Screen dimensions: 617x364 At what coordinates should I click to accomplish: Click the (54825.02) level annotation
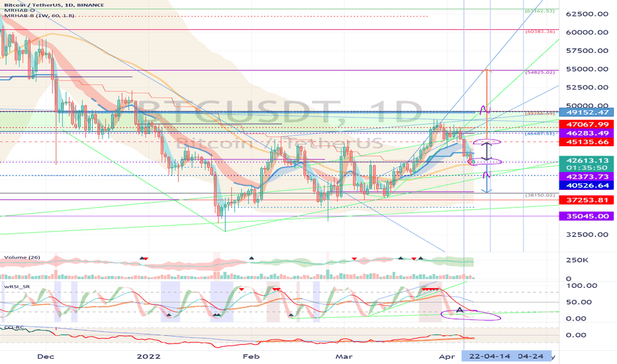[540, 72]
